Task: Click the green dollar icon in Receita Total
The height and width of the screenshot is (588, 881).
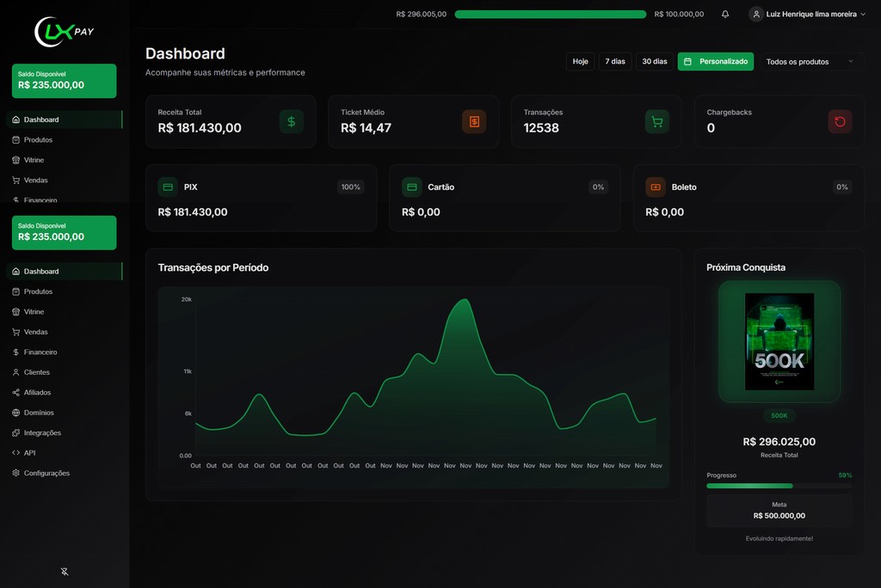Action: (x=292, y=121)
